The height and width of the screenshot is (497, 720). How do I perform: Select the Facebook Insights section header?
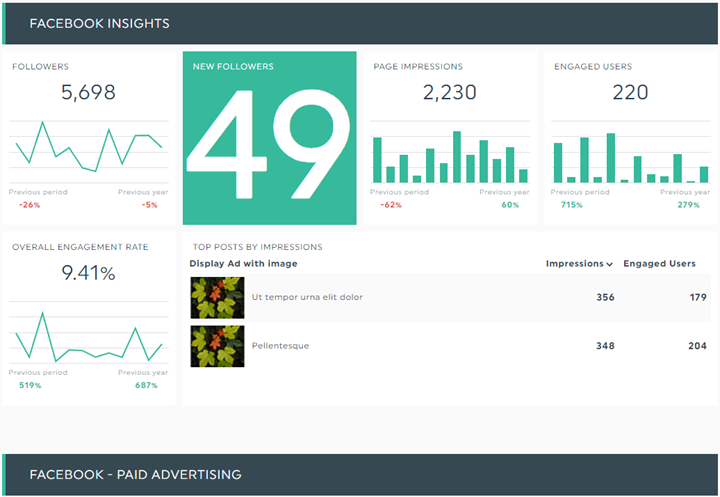(360, 23)
